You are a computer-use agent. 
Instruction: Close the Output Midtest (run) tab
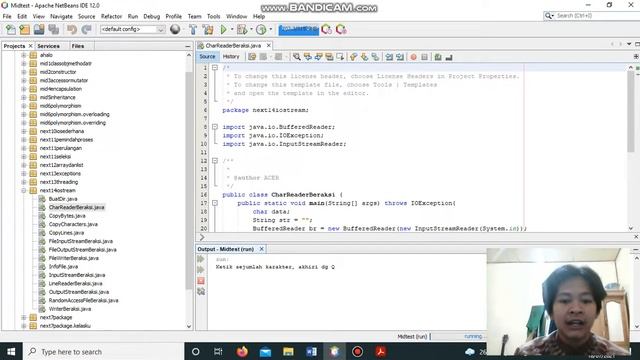262,249
